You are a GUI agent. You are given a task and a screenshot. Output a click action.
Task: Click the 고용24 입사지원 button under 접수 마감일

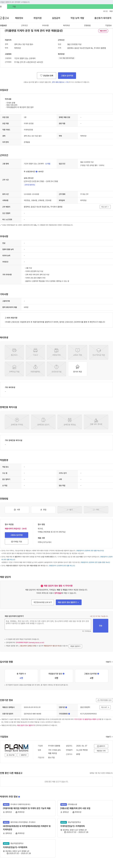(x=17, y=535)
